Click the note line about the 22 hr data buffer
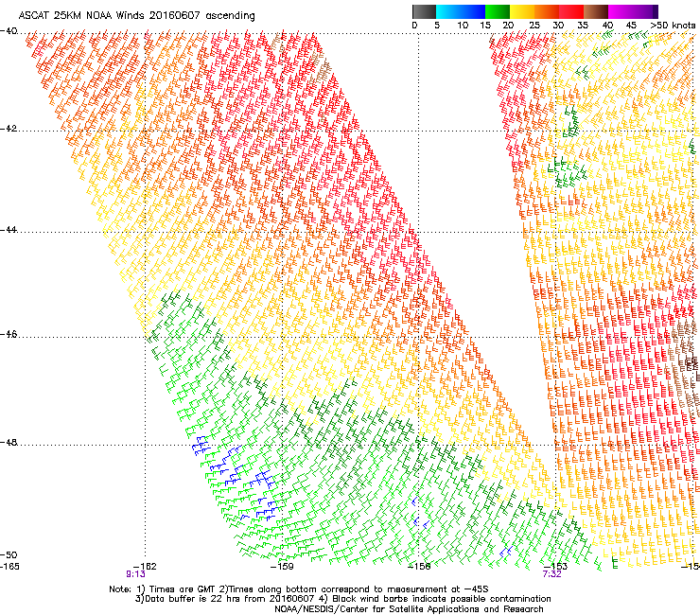Viewport: 700px width, 615px height. [342, 599]
